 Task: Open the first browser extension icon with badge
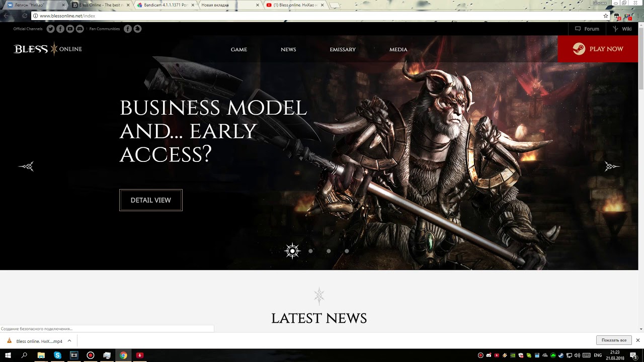(x=617, y=16)
